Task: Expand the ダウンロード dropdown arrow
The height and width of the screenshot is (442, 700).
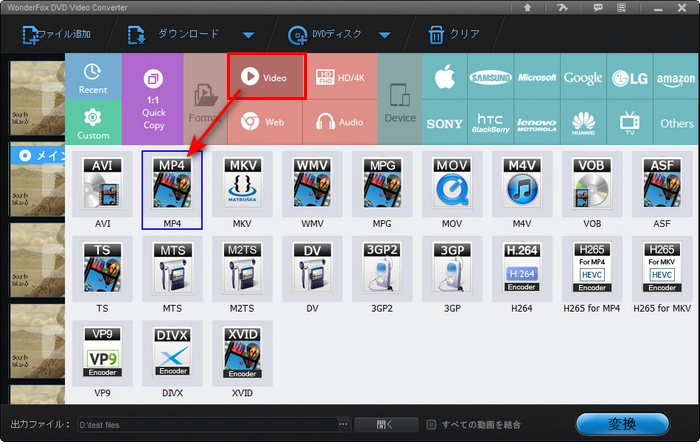Action: coord(248,35)
